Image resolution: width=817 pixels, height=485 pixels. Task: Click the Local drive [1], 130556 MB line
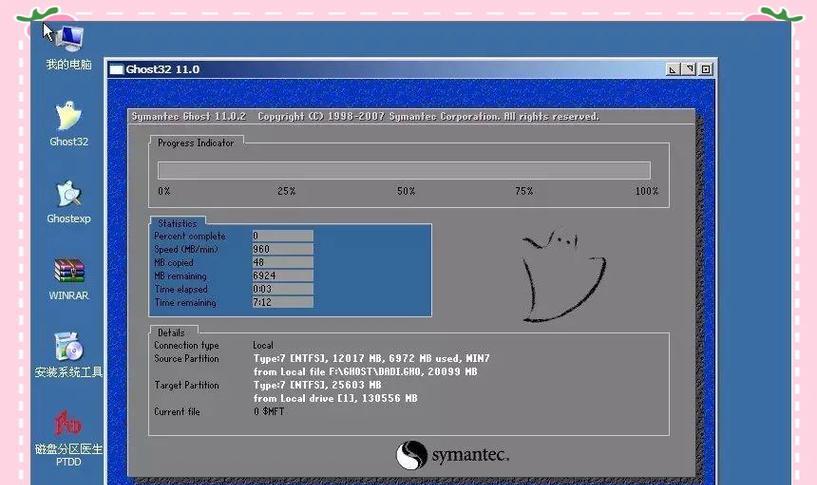(x=336, y=398)
